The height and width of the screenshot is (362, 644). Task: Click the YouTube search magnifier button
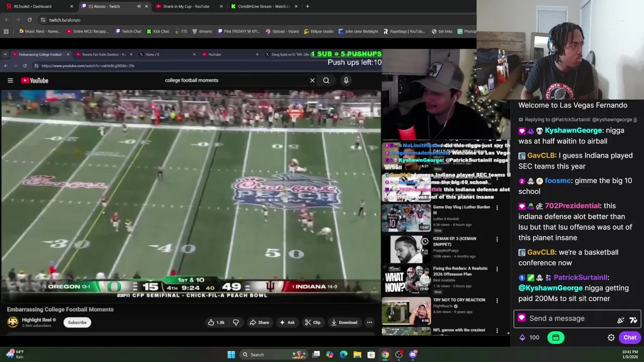coord(326,80)
